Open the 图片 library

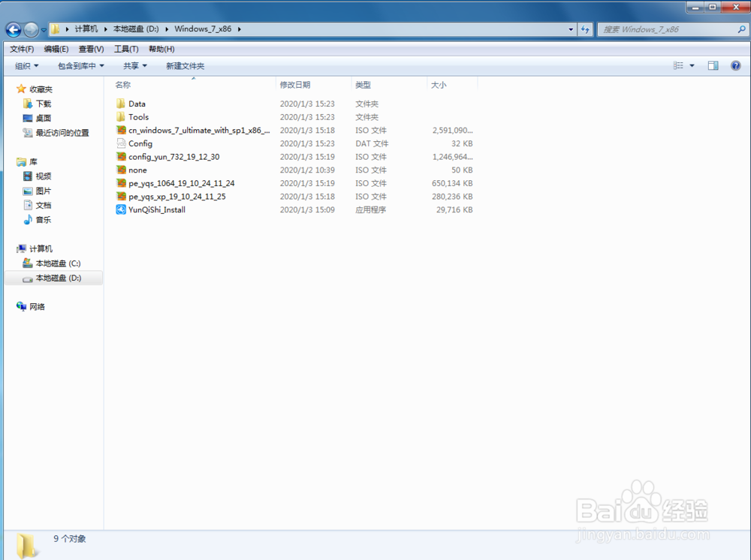(x=43, y=191)
